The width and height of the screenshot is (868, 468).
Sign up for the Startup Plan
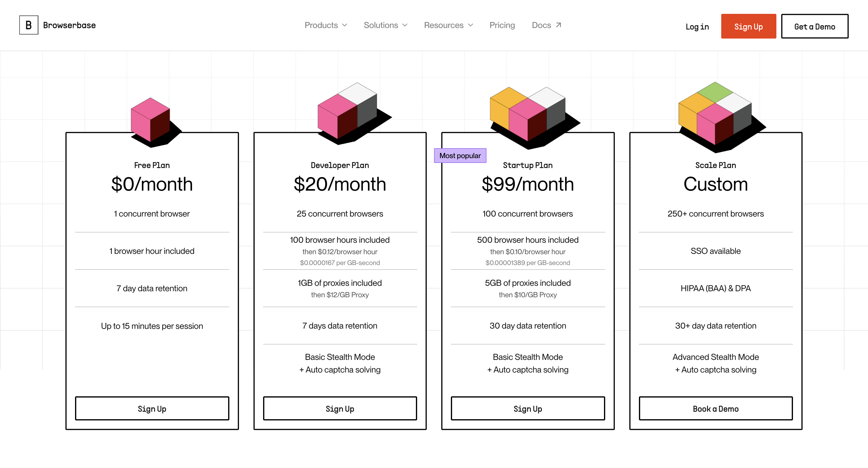528,408
